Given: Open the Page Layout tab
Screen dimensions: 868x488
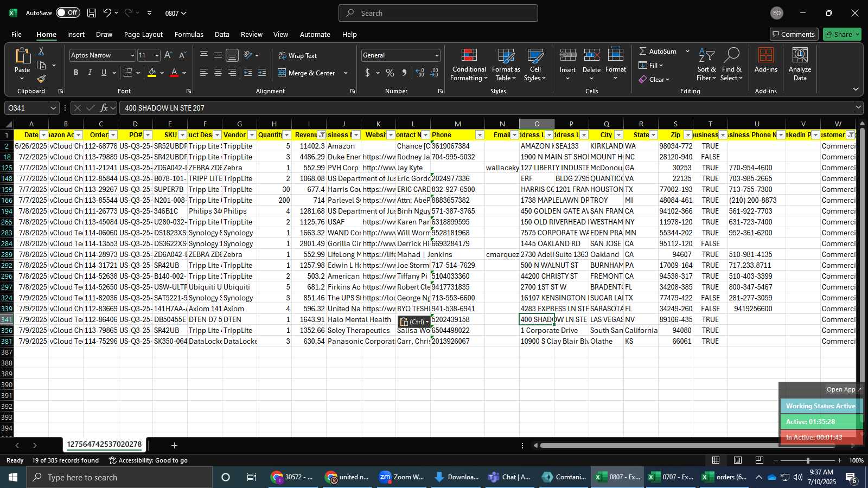Looking at the screenshot, I should pos(143,34).
